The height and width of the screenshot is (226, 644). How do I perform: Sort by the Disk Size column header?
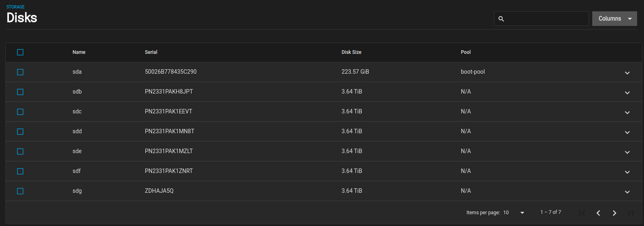click(x=351, y=52)
